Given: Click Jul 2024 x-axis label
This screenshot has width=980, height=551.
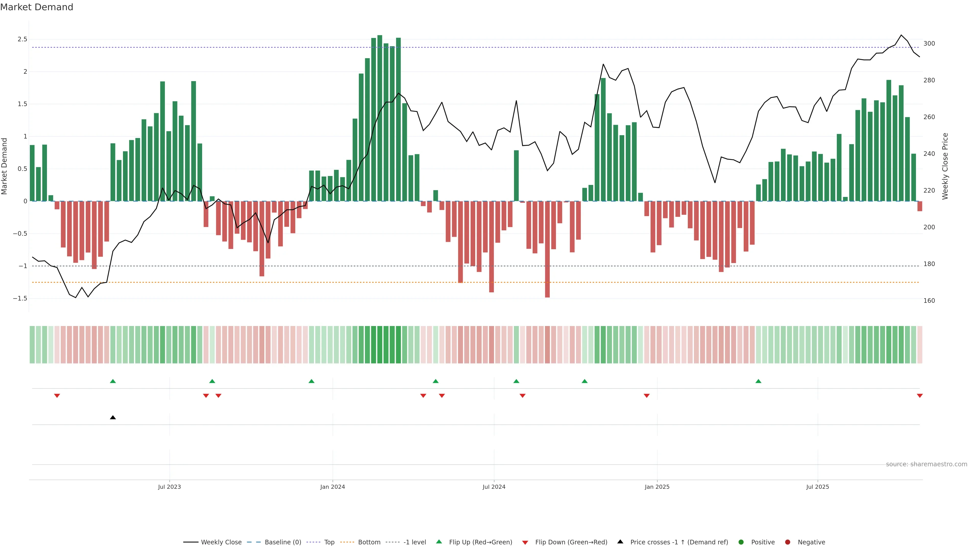Looking at the screenshot, I should 494,487.
